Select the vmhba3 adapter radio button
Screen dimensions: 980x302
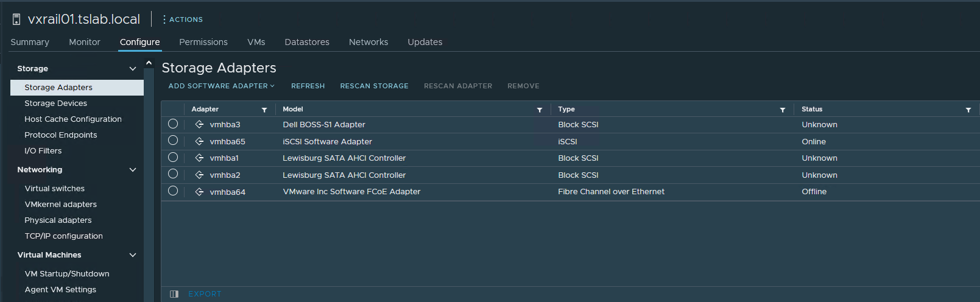173,124
